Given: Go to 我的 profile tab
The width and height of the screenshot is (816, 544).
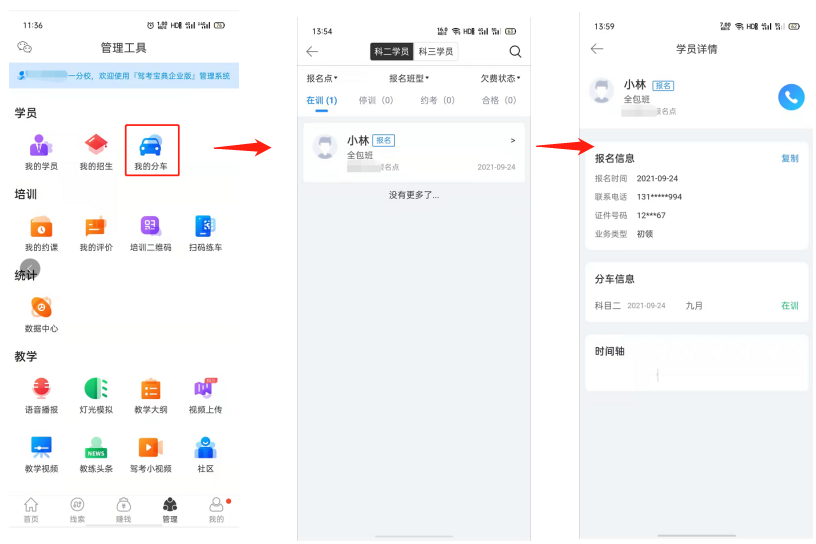Looking at the screenshot, I should tap(216, 510).
